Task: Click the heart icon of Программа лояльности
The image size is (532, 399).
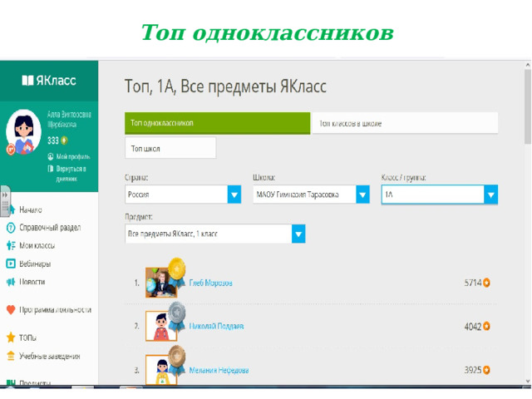Action: [x=11, y=309]
